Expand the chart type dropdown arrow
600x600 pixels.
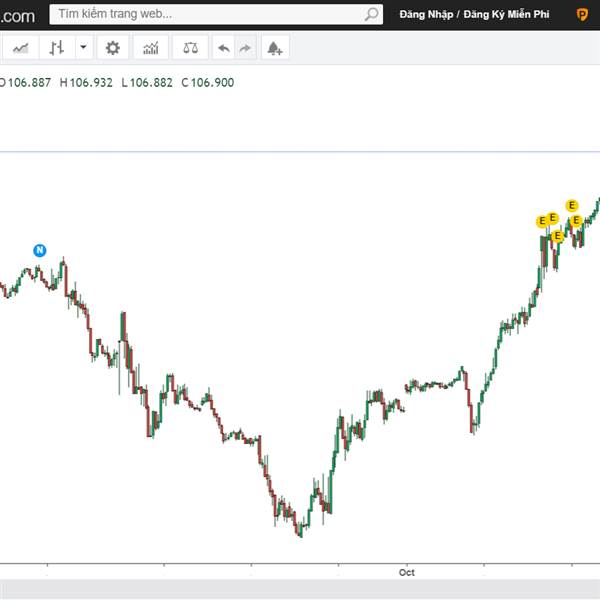click(84, 48)
